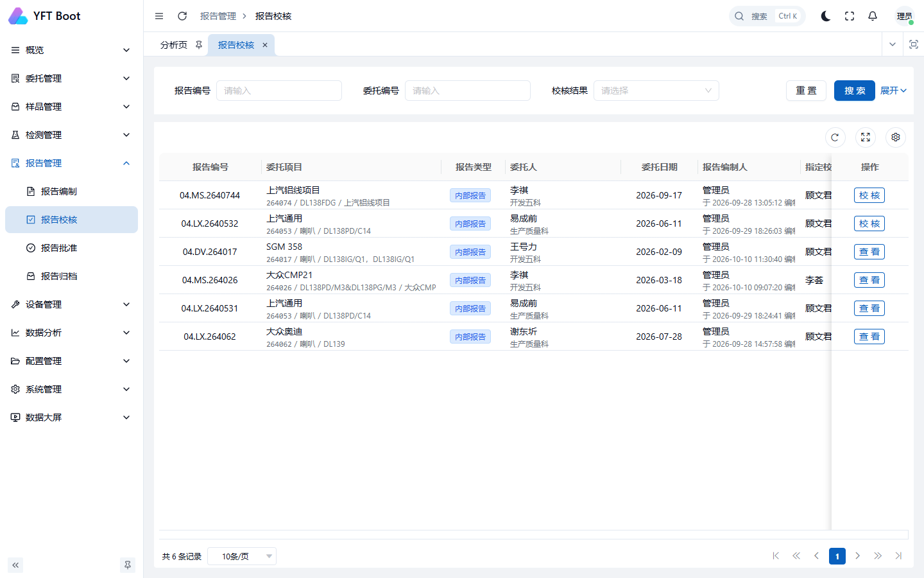924x578 pixels.
Task: Expand the 设备管理 menu
Action: pos(71,304)
